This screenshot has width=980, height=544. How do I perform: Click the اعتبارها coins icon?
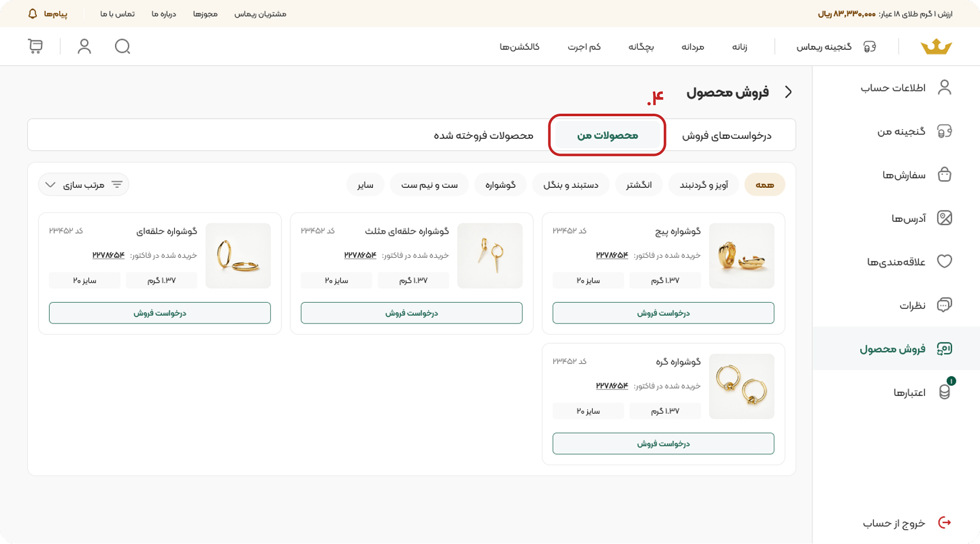click(944, 392)
